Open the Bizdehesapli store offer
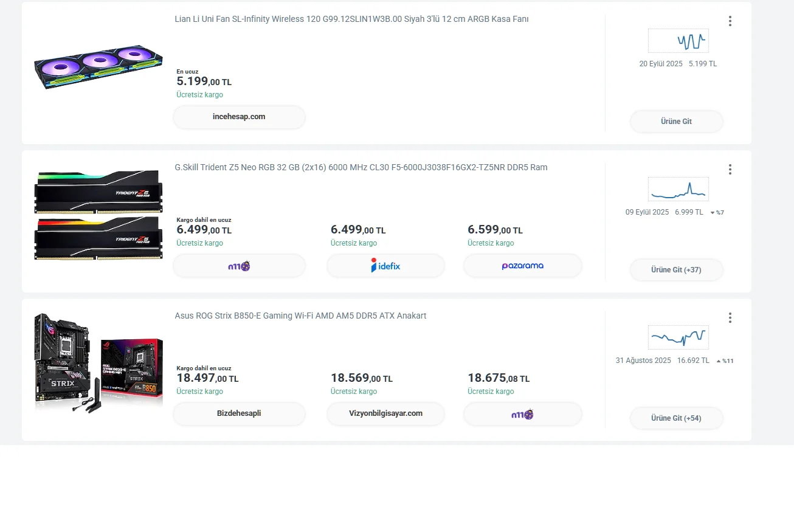794x532 pixels. (x=239, y=413)
